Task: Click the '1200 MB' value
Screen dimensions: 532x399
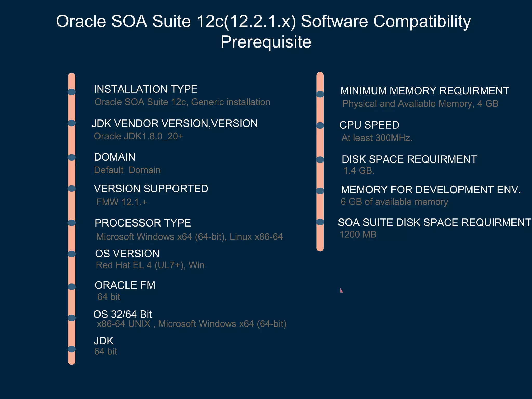Action: click(358, 235)
